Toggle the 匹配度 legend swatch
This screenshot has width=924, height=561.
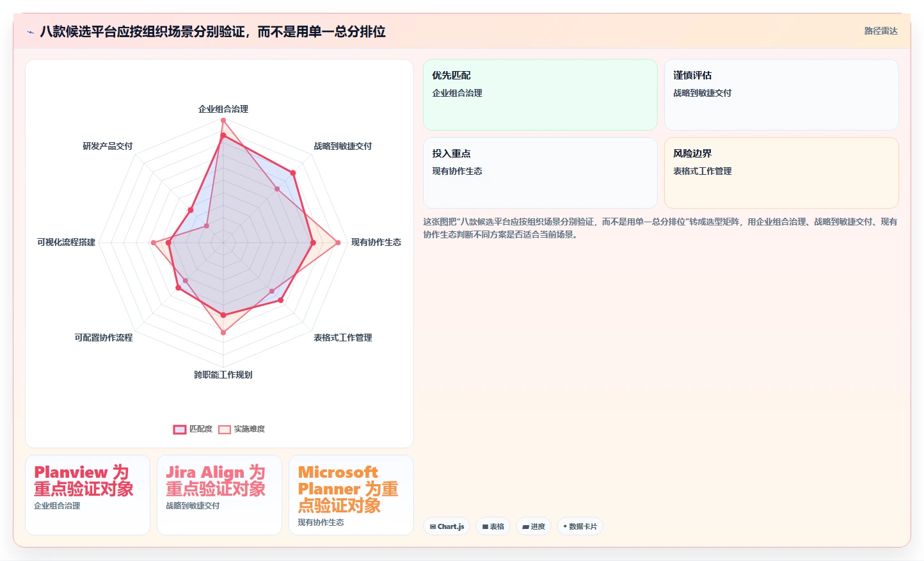[x=180, y=429]
